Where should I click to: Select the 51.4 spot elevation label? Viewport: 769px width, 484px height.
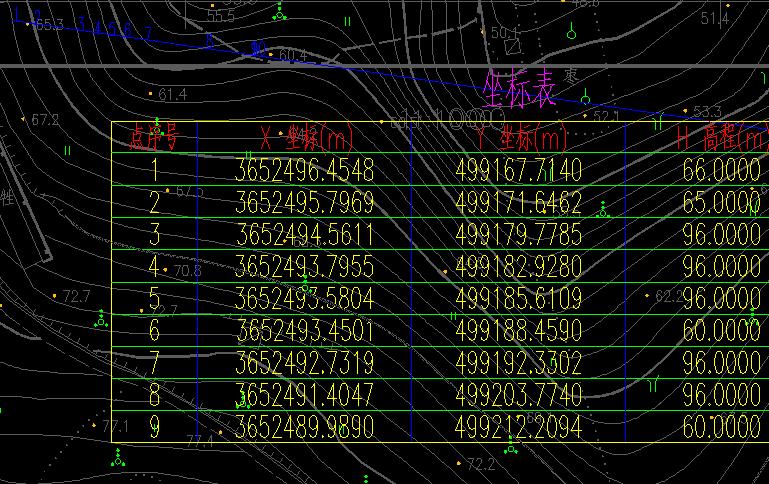715,19
